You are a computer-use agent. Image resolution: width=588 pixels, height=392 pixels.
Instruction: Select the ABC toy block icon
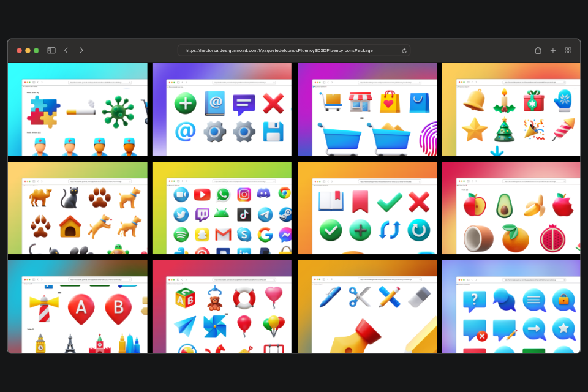[185, 298]
